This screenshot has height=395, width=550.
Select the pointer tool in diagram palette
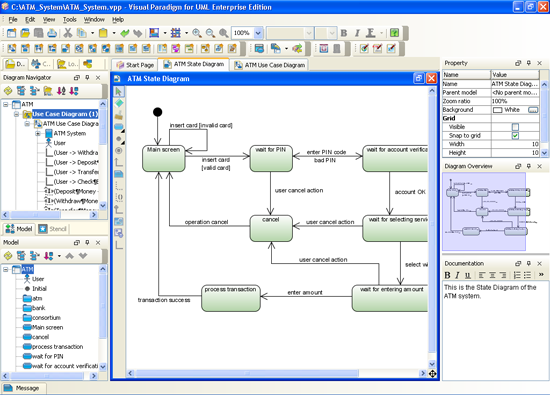pyautogui.click(x=119, y=92)
